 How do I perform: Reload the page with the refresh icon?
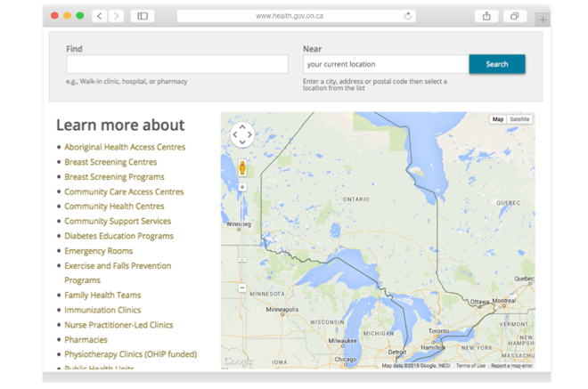408,16
